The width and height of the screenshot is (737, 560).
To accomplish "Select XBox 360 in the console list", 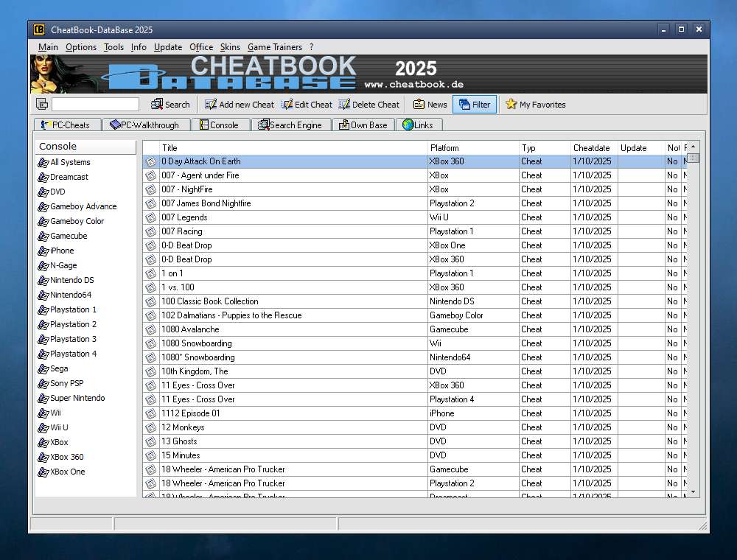I will click(x=61, y=457).
